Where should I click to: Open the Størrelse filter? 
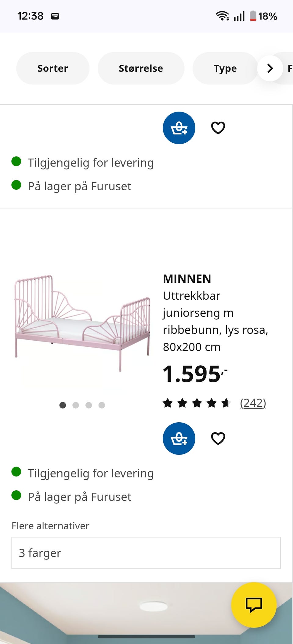pyautogui.click(x=141, y=68)
